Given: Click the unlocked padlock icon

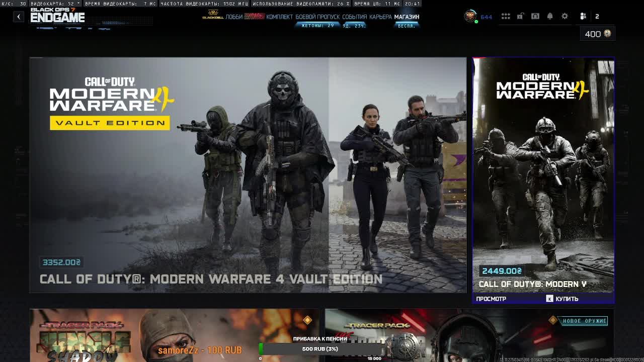Looking at the screenshot, I should tap(520, 17).
